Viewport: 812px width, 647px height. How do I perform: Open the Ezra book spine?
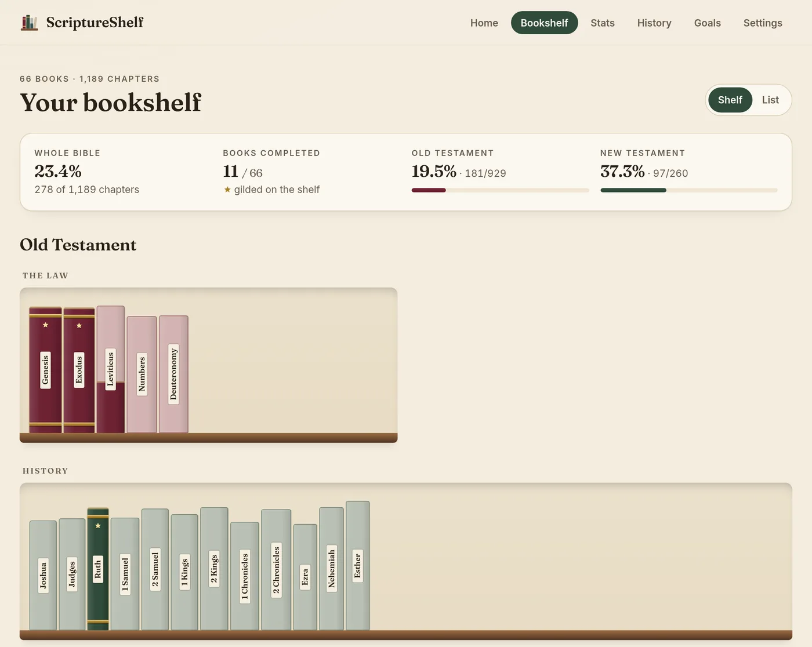[x=305, y=577]
